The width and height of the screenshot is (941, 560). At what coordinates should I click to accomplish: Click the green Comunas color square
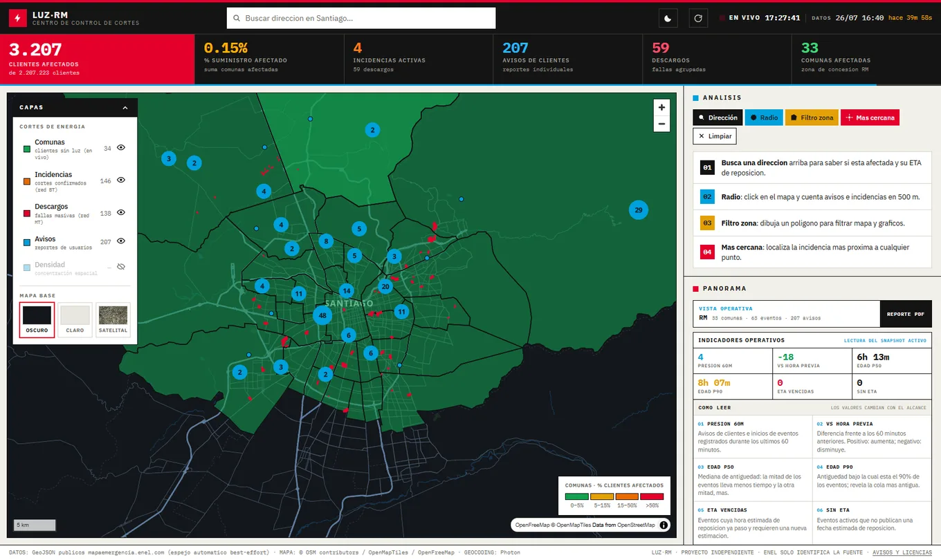tap(26, 149)
